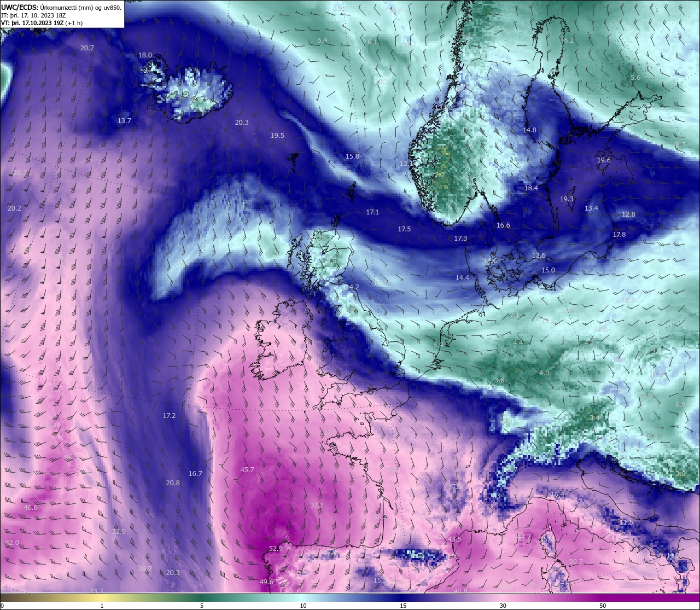Viewport: 700px width, 610px height.
Task: Click the colorbar tick labeled 50
Action: click(x=603, y=606)
